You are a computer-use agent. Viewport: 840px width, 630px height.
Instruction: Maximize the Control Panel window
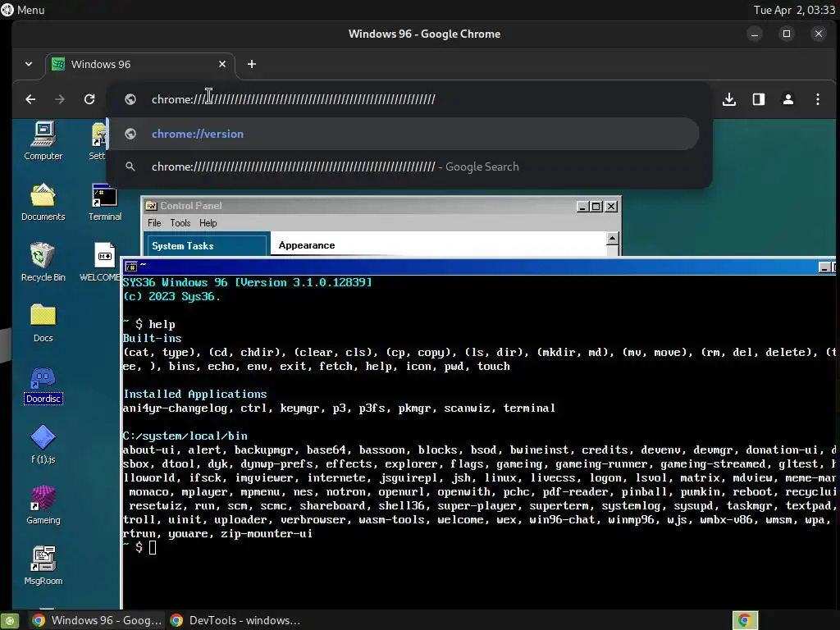pos(596,206)
